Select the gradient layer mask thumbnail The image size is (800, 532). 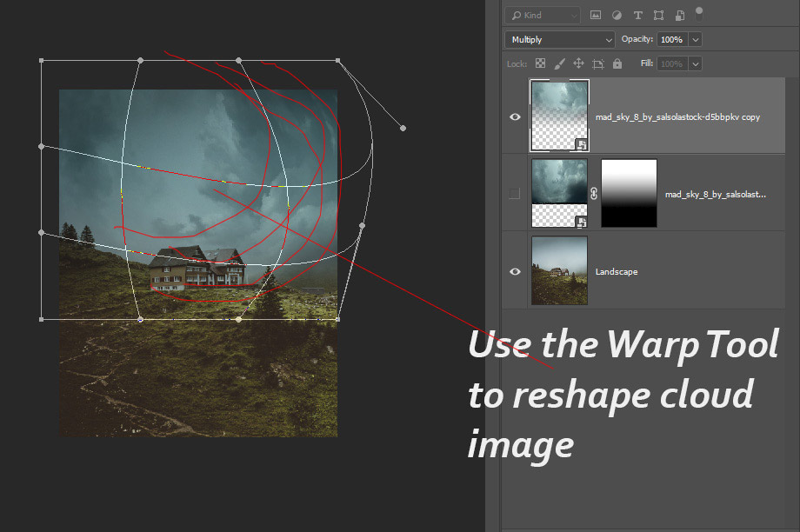pyautogui.click(x=629, y=194)
